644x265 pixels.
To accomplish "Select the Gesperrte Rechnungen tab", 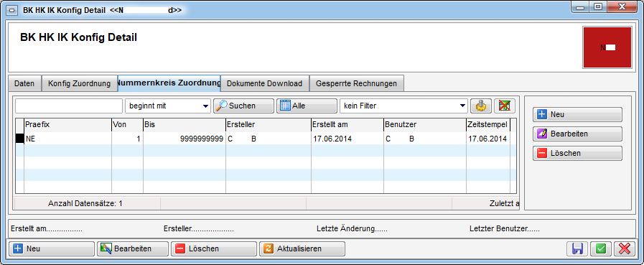I will 356,83.
